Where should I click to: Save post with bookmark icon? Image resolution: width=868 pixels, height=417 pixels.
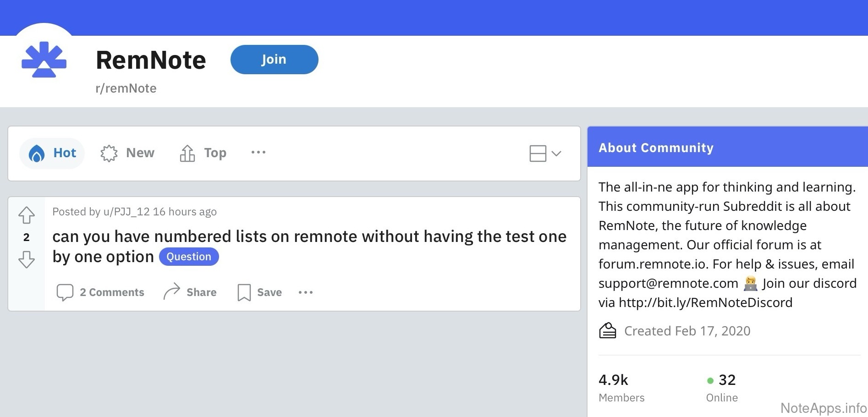click(x=244, y=292)
